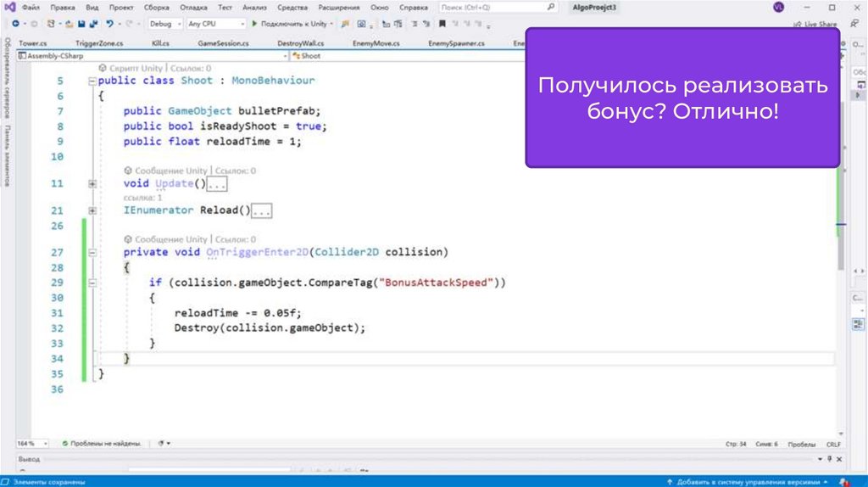The height and width of the screenshot is (487, 868).
Task: Expand the collapsed Reload() coroutine
Action: [92, 210]
